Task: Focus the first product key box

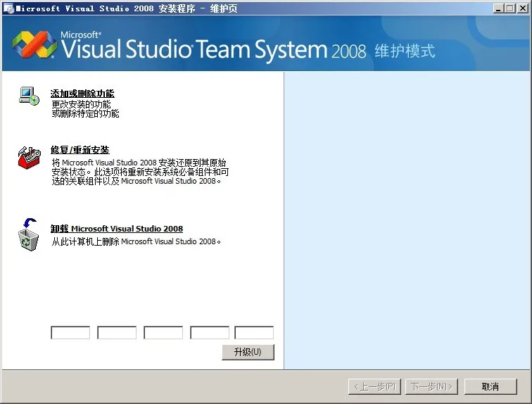Action: coord(70,333)
